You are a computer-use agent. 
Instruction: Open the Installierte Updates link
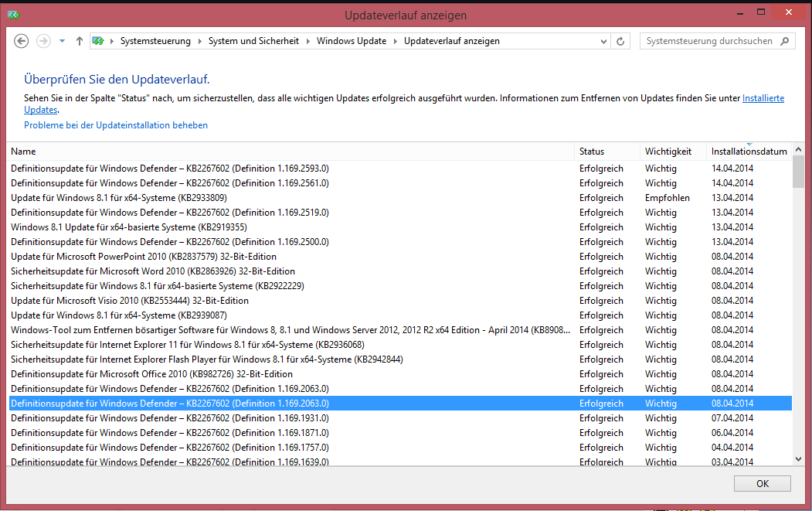(763, 98)
